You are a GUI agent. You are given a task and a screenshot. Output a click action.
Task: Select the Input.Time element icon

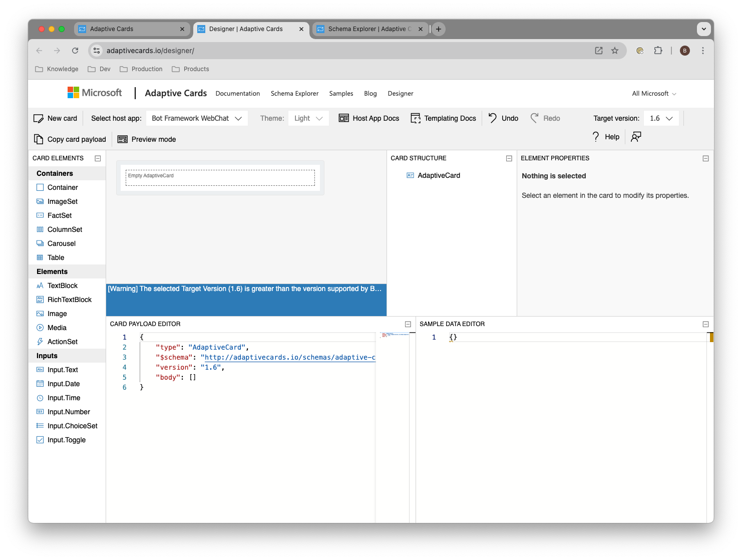tap(40, 398)
